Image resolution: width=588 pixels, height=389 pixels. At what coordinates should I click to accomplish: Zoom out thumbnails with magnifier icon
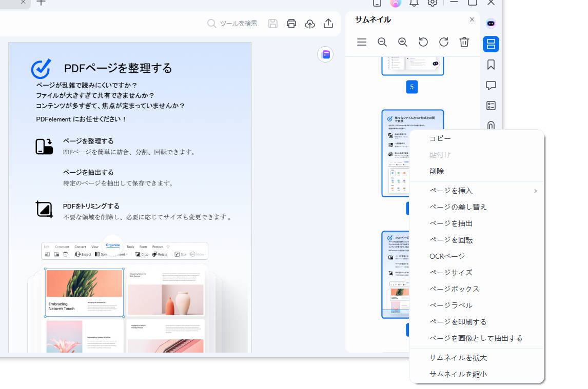[x=382, y=42]
